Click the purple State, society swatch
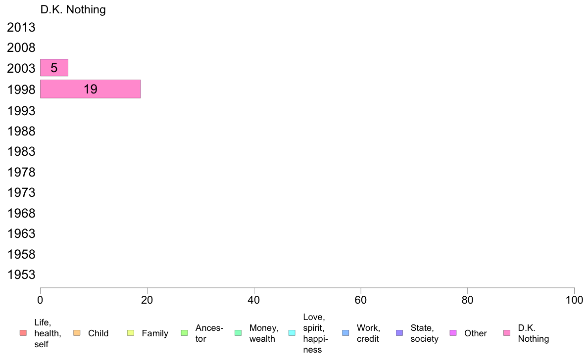This screenshot has width=588, height=364. tap(399, 333)
